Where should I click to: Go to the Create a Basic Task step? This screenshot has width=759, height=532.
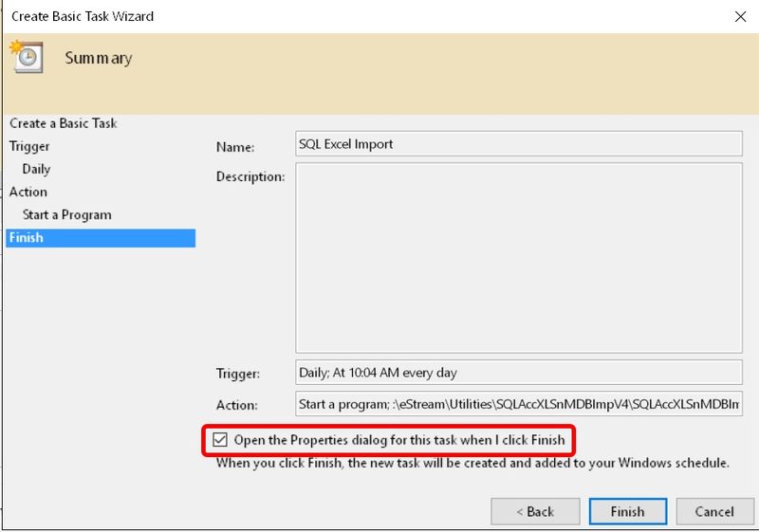pos(64,123)
